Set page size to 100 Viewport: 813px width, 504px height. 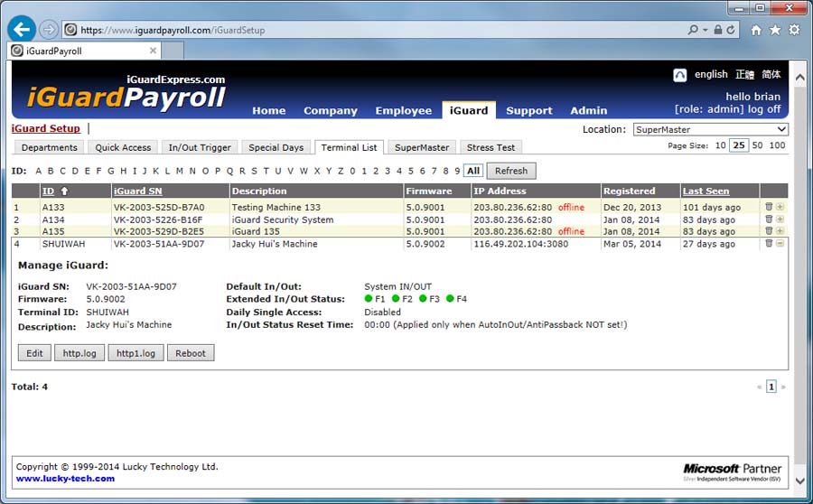[777, 145]
